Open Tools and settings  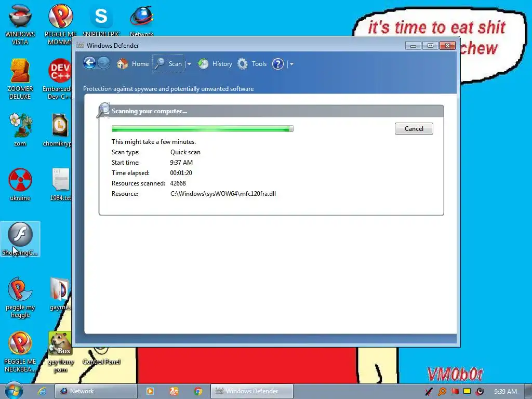[x=252, y=64]
